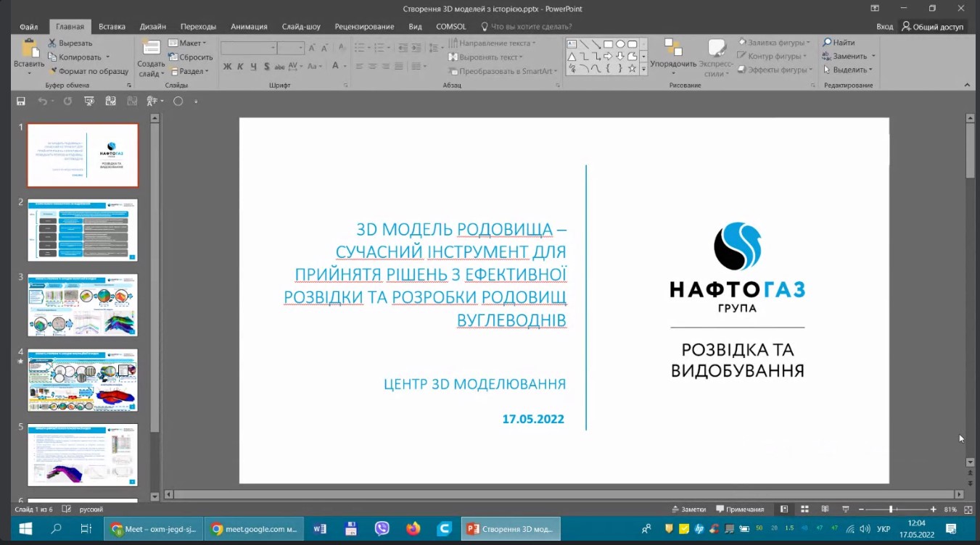Apply bold formatting (Ж)
The image size is (980, 545).
[x=227, y=66]
